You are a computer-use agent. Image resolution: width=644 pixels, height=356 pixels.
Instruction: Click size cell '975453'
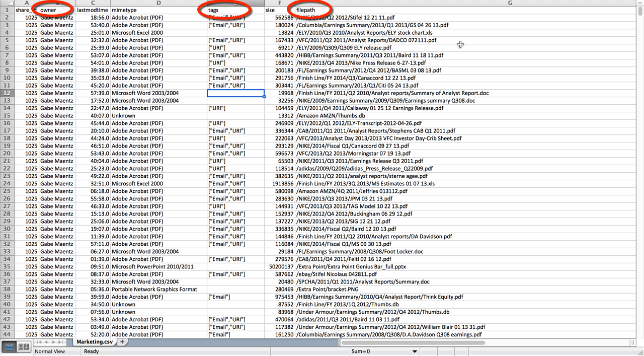point(280,297)
